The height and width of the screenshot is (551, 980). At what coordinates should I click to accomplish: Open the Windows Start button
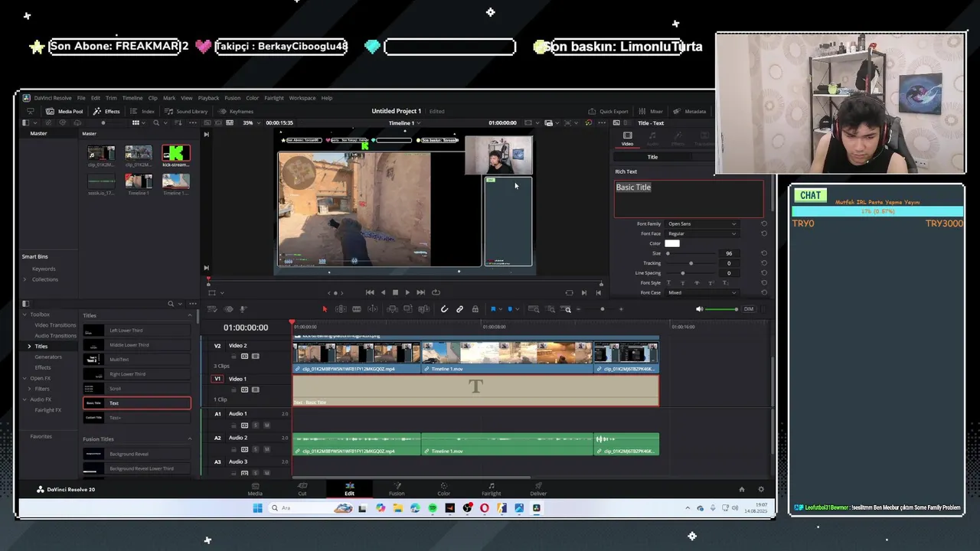[257, 508]
